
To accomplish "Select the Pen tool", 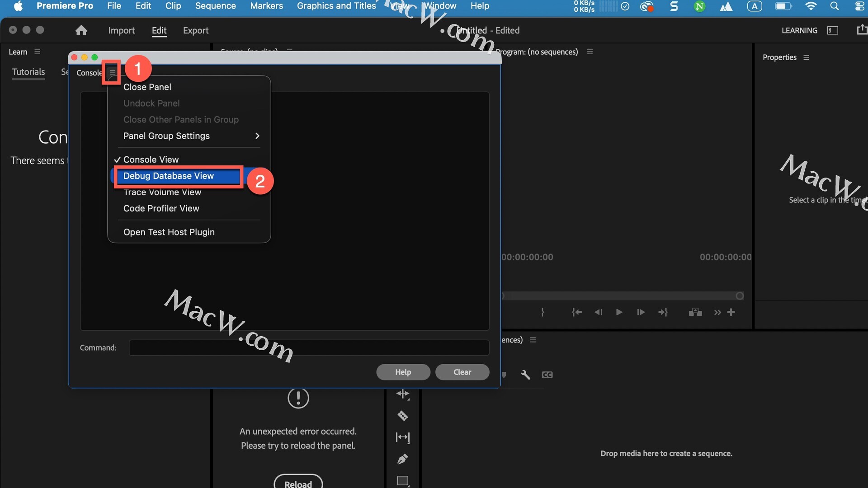I will tap(402, 459).
